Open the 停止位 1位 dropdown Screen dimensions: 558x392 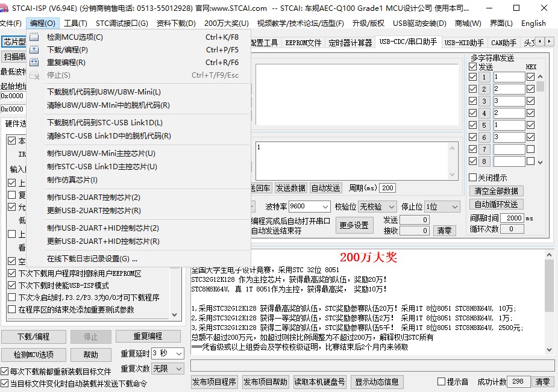pyautogui.click(x=442, y=207)
